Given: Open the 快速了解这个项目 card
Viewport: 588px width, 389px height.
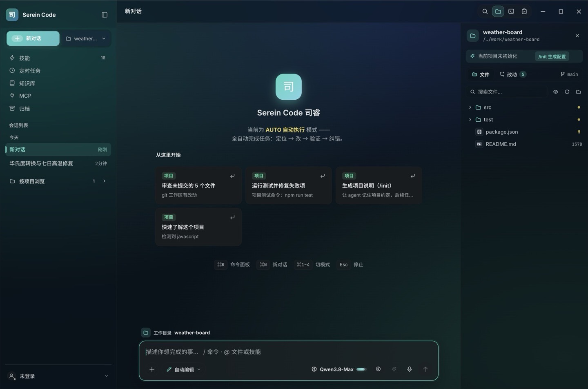Looking at the screenshot, I should tap(198, 227).
